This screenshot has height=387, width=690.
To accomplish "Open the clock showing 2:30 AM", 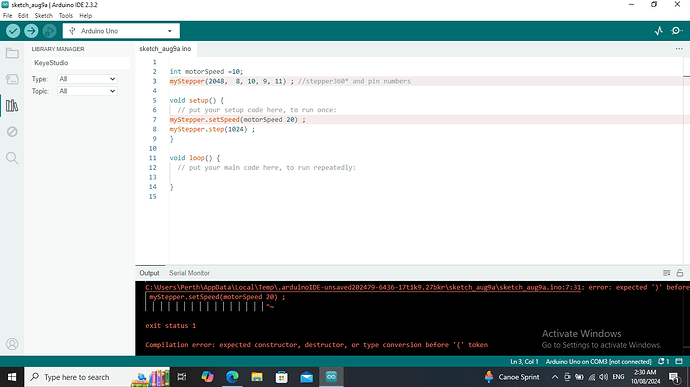I will pyautogui.click(x=646, y=377).
